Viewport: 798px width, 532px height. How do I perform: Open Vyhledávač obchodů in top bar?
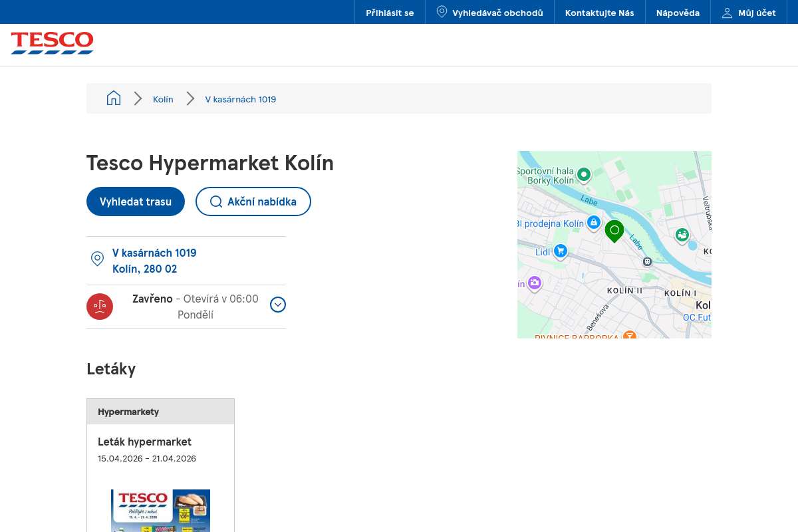(489, 13)
